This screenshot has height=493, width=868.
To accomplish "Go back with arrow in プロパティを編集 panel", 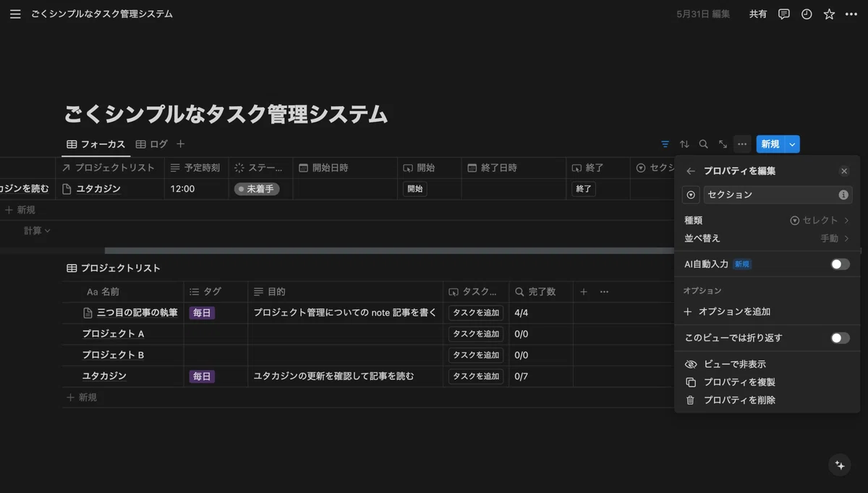I will coord(691,172).
